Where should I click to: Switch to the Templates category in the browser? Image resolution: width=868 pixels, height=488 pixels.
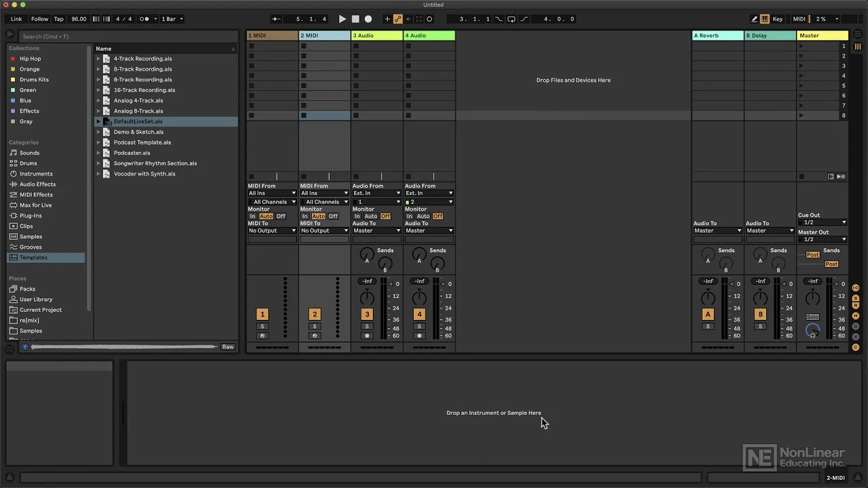tap(33, 258)
